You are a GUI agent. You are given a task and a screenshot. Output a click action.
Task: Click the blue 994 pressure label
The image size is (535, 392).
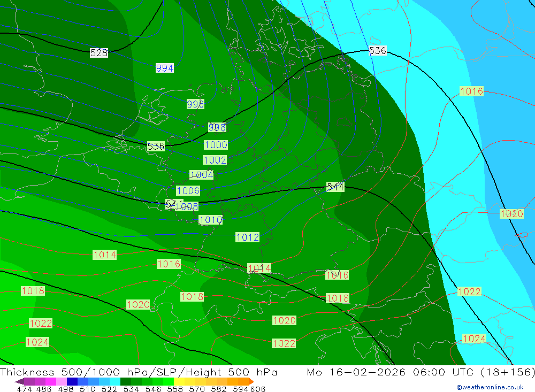pyautogui.click(x=165, y=68)
